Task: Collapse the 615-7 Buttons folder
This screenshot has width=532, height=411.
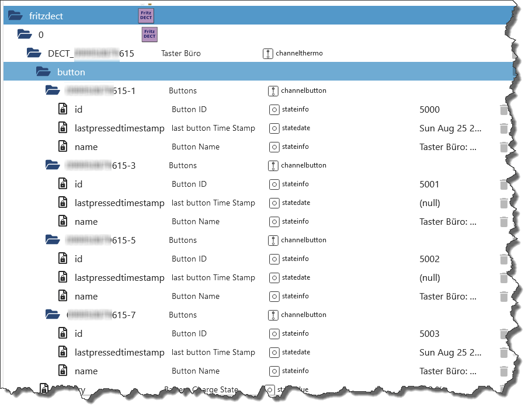Action: pos(53,314)
